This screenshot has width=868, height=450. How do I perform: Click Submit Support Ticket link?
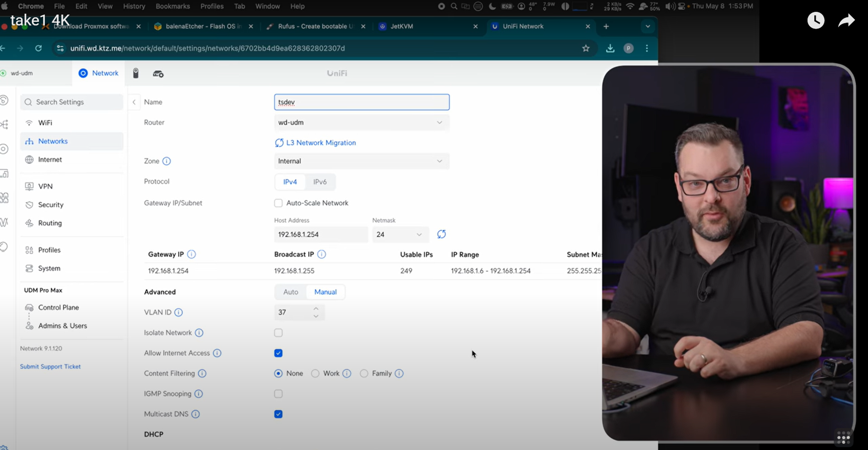[50, 366]
